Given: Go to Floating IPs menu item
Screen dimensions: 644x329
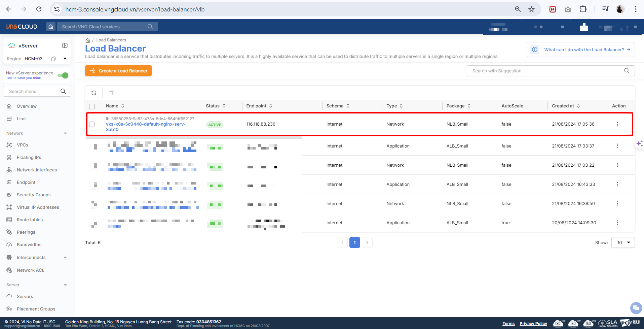Looking at the screenshot, I should click(x=29, y=157).
